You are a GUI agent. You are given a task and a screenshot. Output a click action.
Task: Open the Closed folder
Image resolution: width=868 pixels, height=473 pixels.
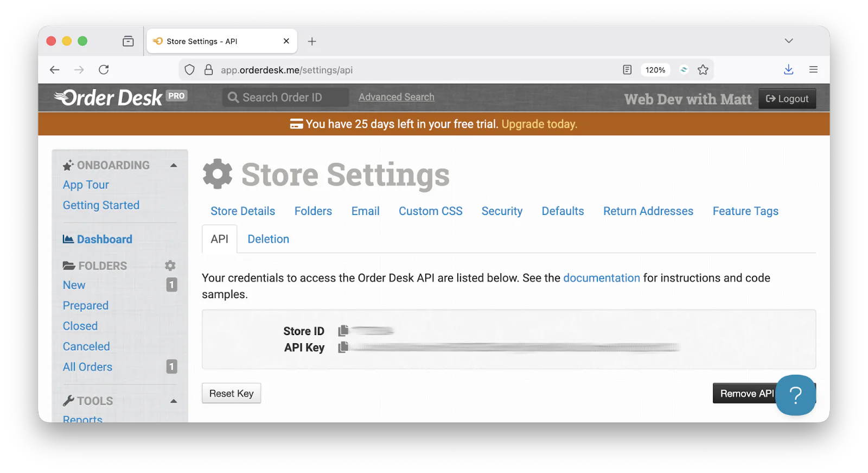(80, 326)
